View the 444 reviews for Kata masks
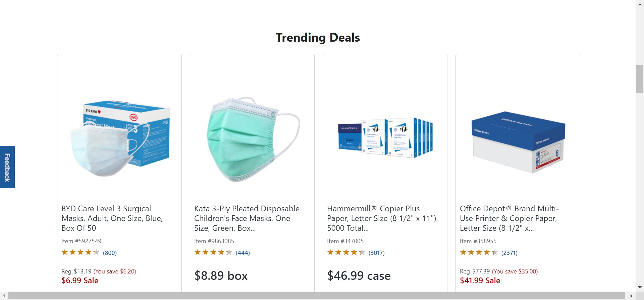644x300 pixels. point(243,253)
